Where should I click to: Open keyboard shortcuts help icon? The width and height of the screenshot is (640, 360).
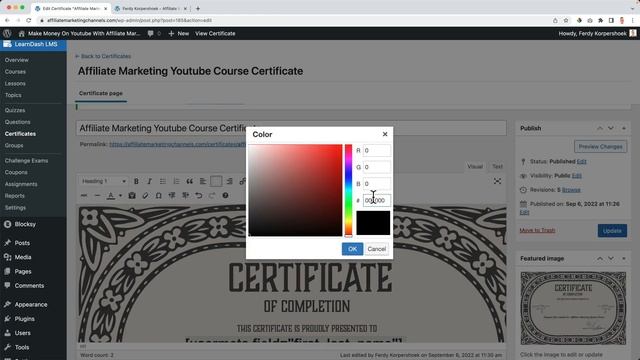coord(225,196)
